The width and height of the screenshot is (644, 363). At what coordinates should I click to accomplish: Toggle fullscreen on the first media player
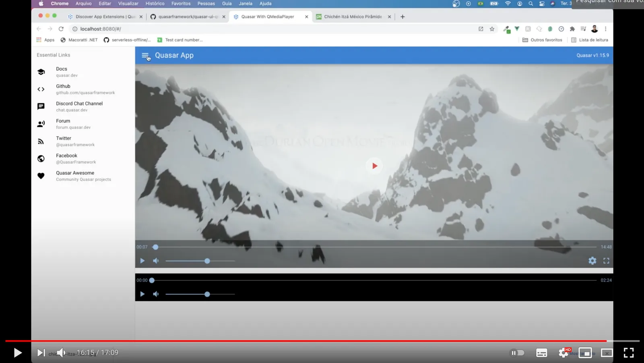606,261
